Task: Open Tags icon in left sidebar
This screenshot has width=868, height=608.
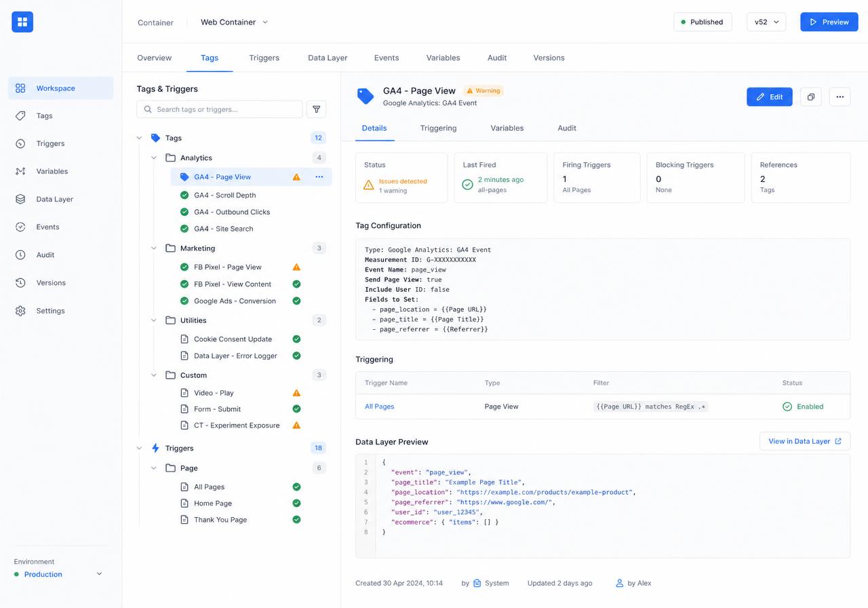Action: 20,116
